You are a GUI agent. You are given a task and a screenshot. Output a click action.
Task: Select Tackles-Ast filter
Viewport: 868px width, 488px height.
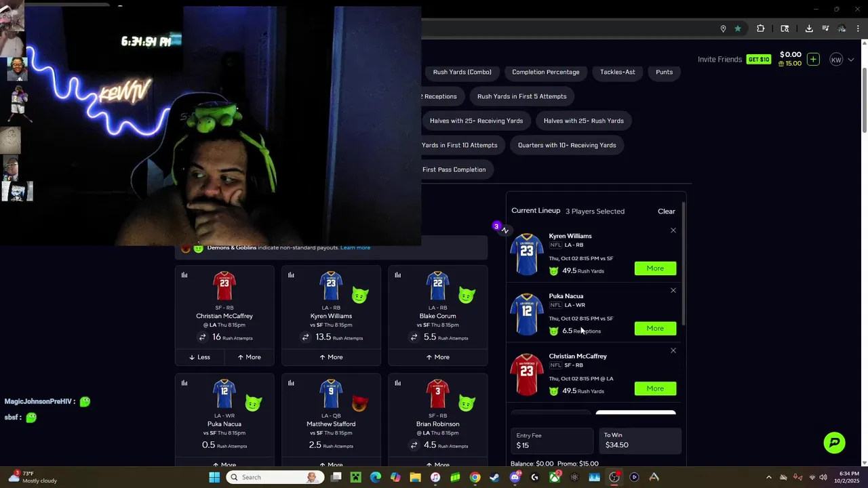(618, 72)
